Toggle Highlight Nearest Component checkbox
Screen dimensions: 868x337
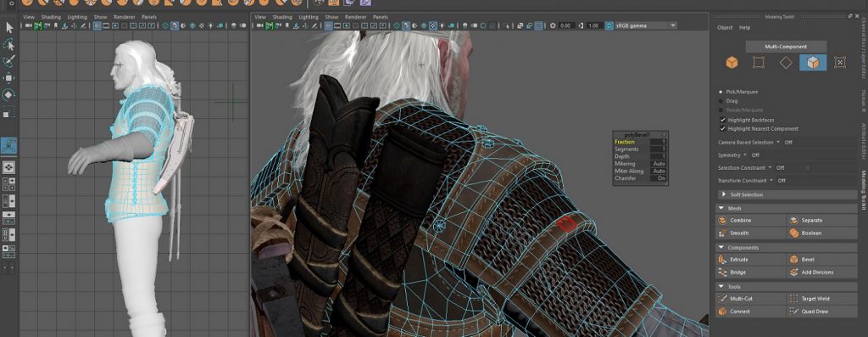(722, 128)
